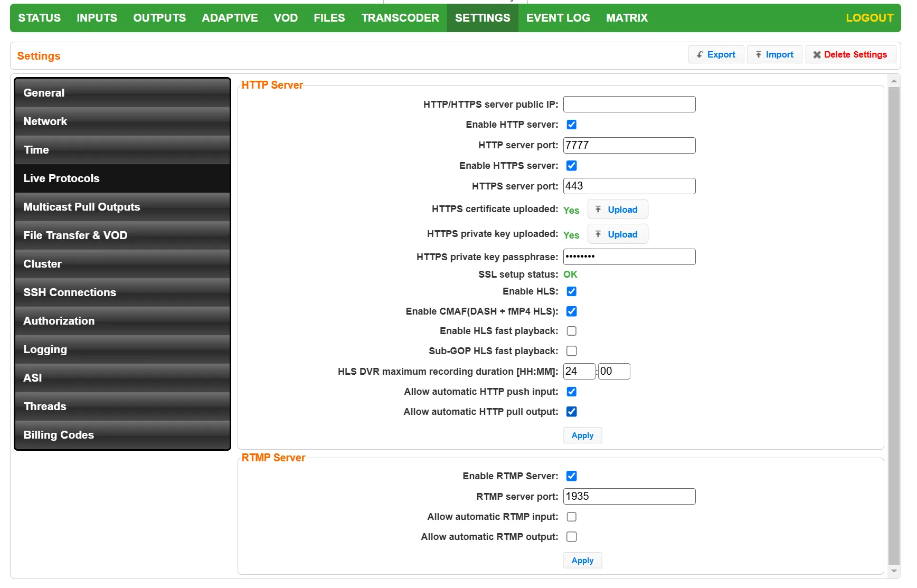Select General in the settings sidebar
The image size is (917, 588).
click(122, 93)
